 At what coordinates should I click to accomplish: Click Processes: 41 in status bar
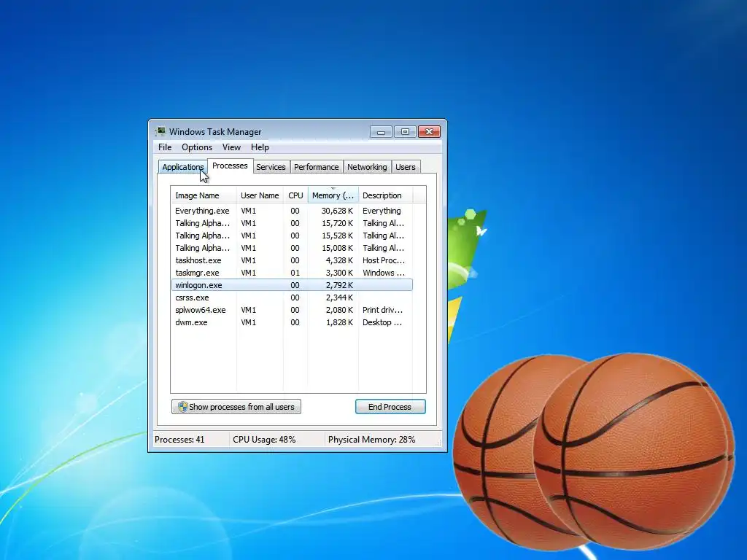pos(179,440)
